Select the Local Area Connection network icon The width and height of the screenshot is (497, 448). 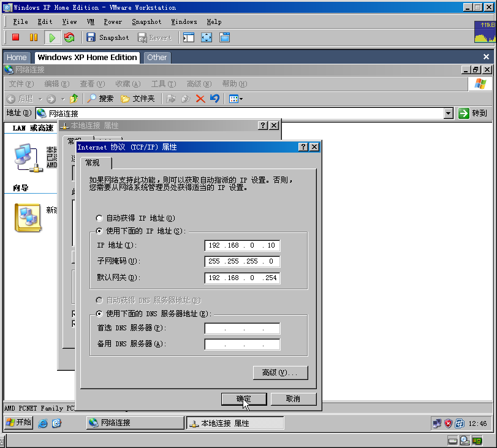point(29,158)
